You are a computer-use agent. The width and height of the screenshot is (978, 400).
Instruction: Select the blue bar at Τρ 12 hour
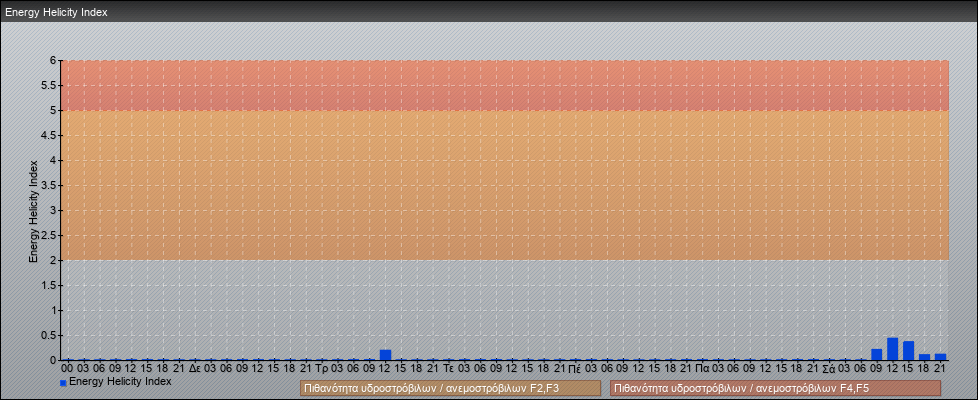(x=385, y=355)
